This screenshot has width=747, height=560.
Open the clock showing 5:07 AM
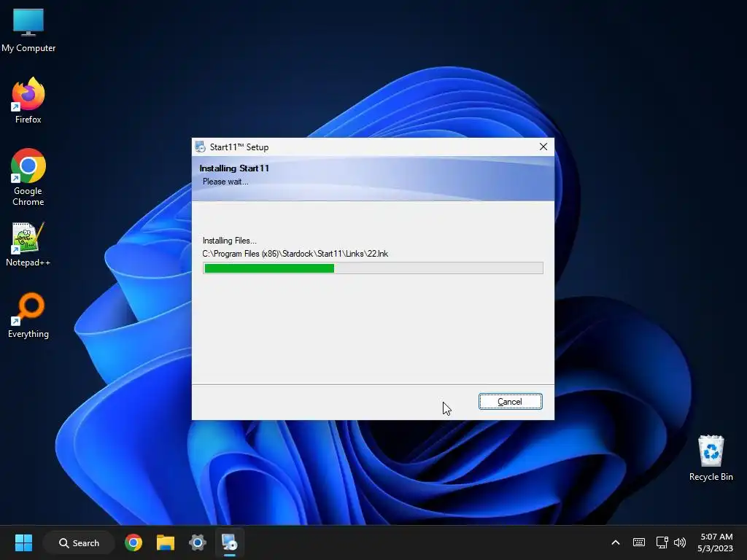715,542
